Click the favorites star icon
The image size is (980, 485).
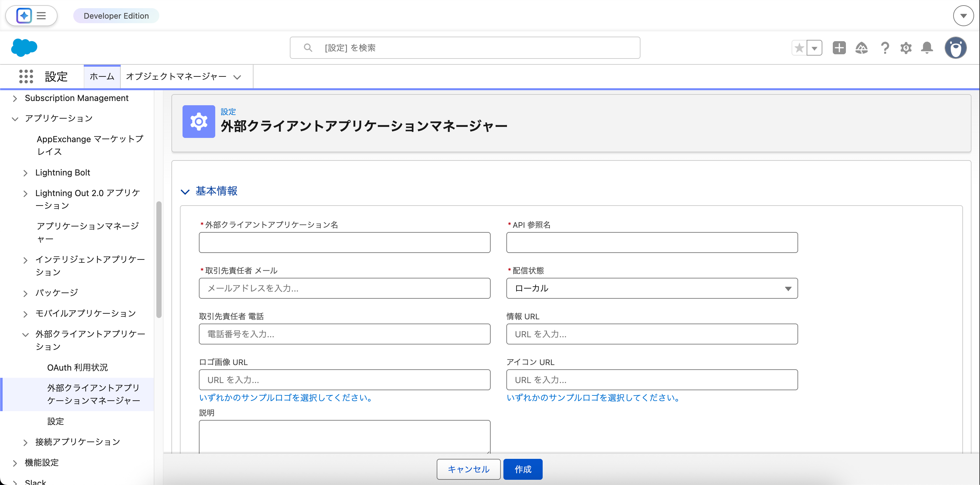coord(799,48)
